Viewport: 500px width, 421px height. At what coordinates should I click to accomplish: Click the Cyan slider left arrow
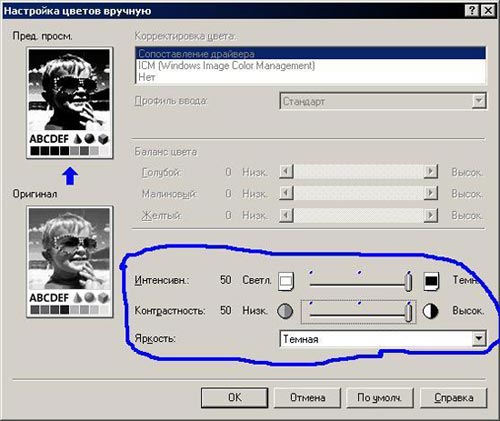(x=286, y=172)
